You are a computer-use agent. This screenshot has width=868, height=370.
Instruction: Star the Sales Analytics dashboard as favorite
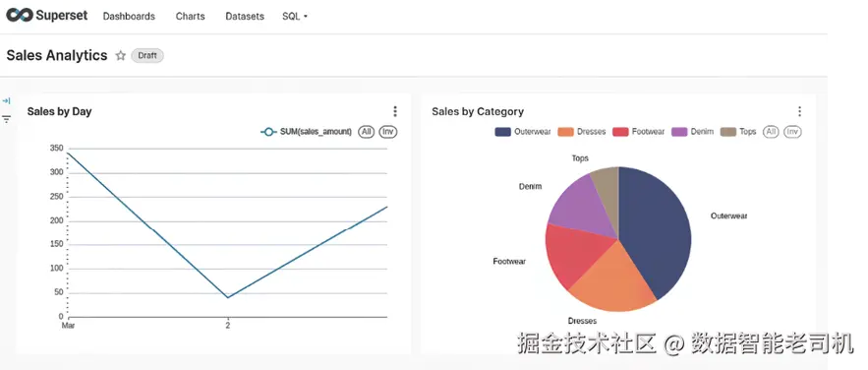pyautogui.click(x=120, y=55)
